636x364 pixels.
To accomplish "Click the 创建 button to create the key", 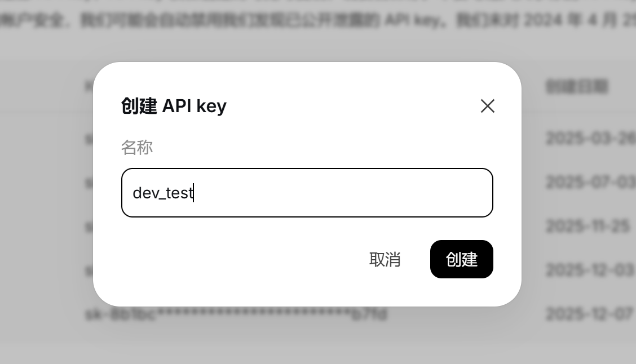I will [462, 259].
